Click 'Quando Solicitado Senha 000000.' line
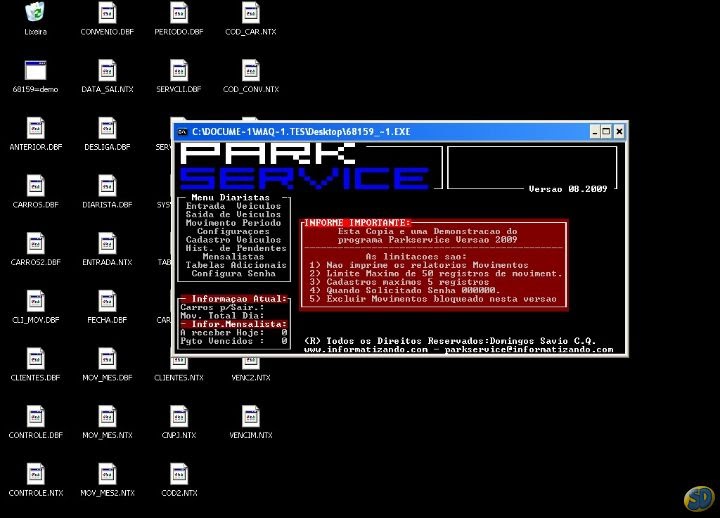 404,290
